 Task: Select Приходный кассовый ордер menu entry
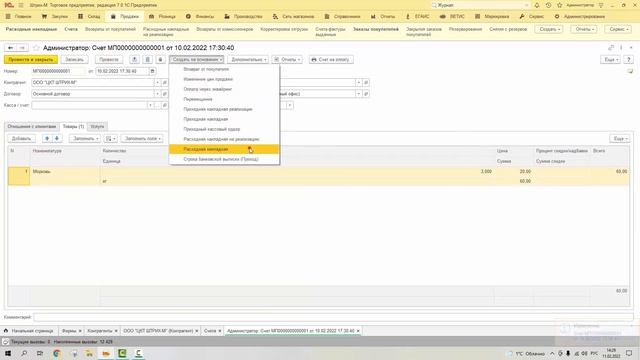click(212, 129)
